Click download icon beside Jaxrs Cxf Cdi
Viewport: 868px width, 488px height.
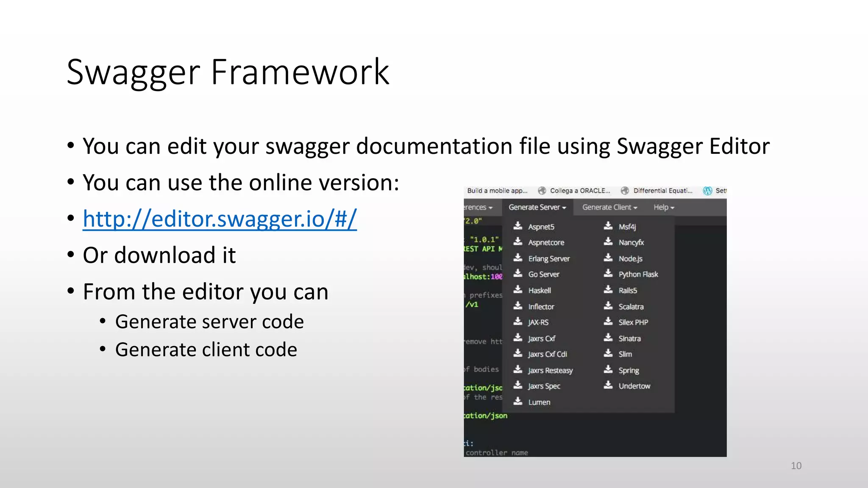tap(518, 353)
